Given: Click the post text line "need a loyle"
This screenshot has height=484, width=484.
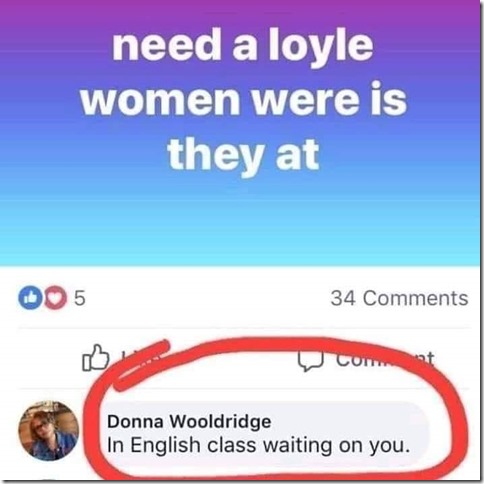Looking at the screenshot, I should (x=243, y=45).
